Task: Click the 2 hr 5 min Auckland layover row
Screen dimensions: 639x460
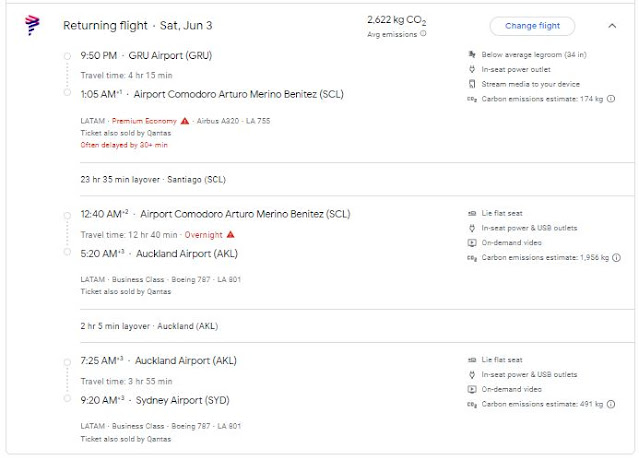Action: click(149, 325)
